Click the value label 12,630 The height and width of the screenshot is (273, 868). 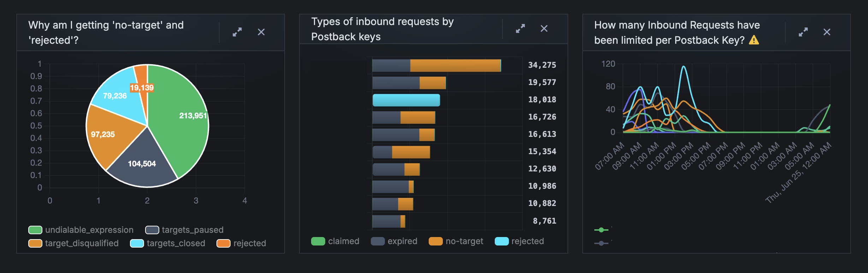click(x=542, y=169)
